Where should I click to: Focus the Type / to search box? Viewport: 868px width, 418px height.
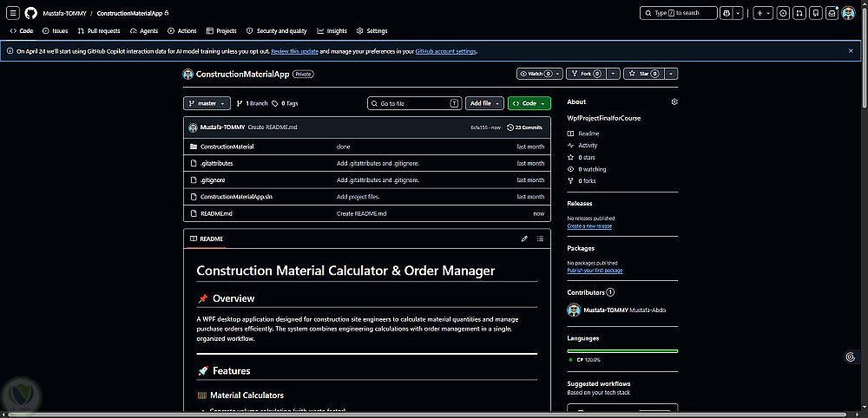pyautogui.click(x=679, y=13)
